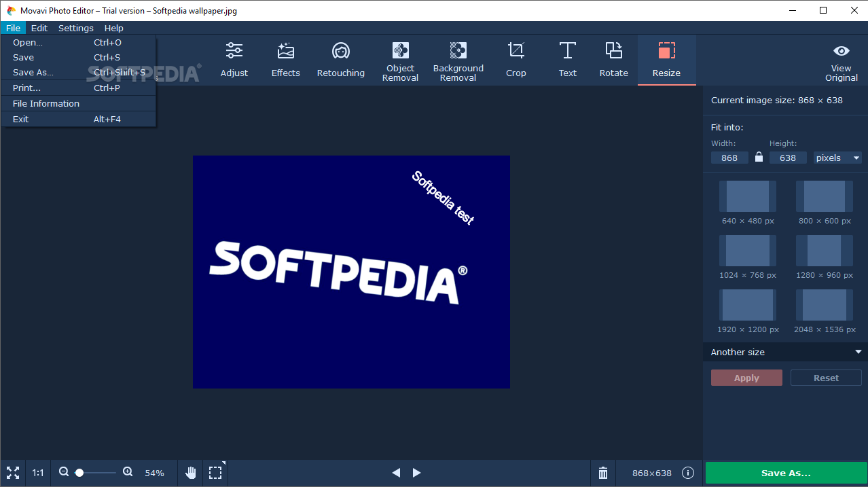Open the pixels unit dropdown

(x=838, y=158)
